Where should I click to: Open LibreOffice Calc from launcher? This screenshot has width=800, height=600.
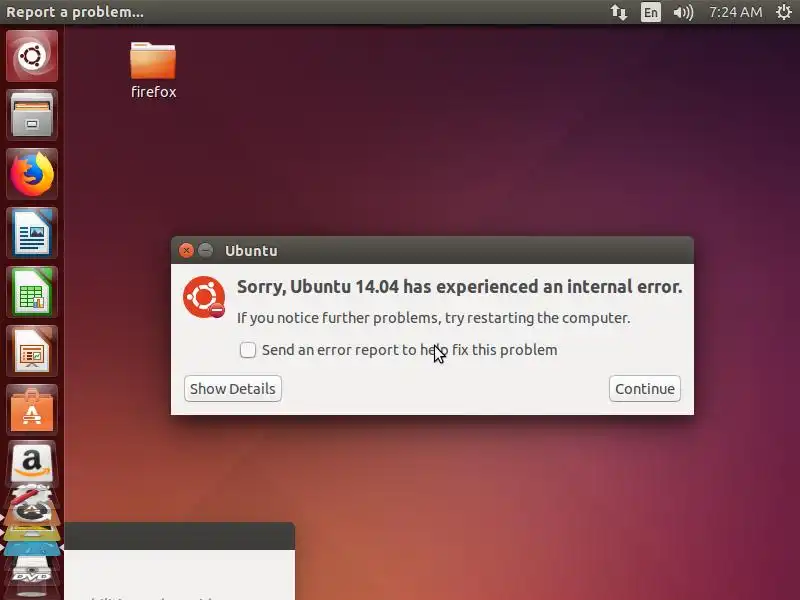[32, 292]
